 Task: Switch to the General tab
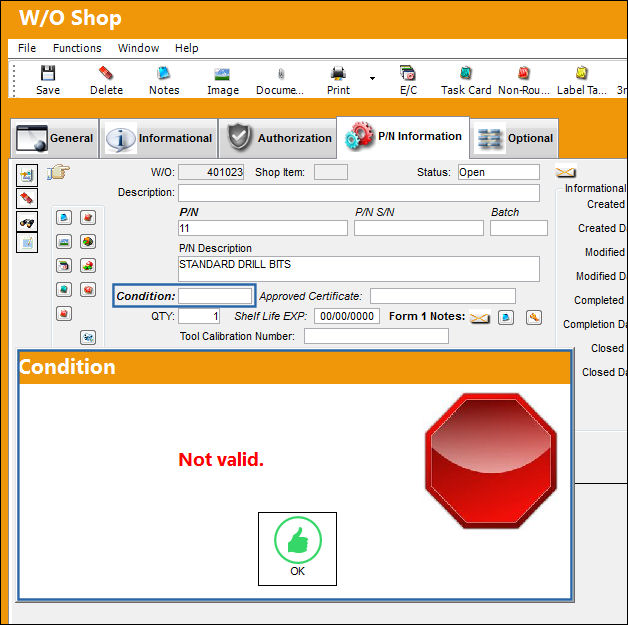coord(54,139)
